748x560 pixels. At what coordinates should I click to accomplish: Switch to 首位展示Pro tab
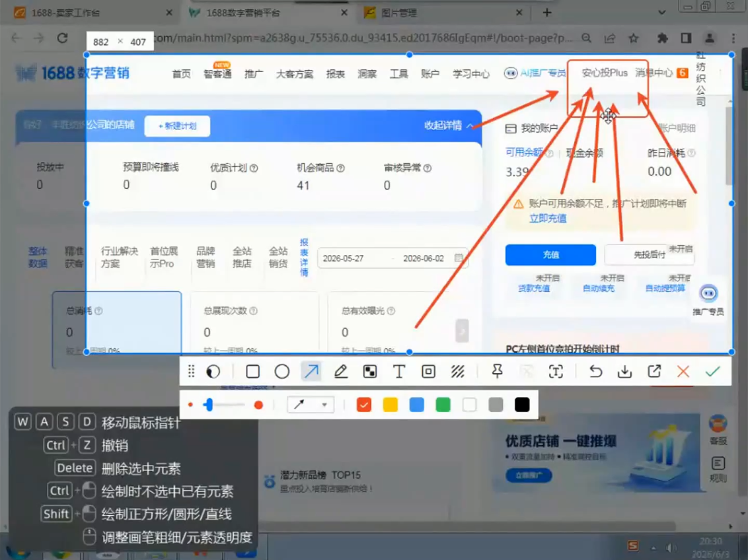[x=164, y=258]
